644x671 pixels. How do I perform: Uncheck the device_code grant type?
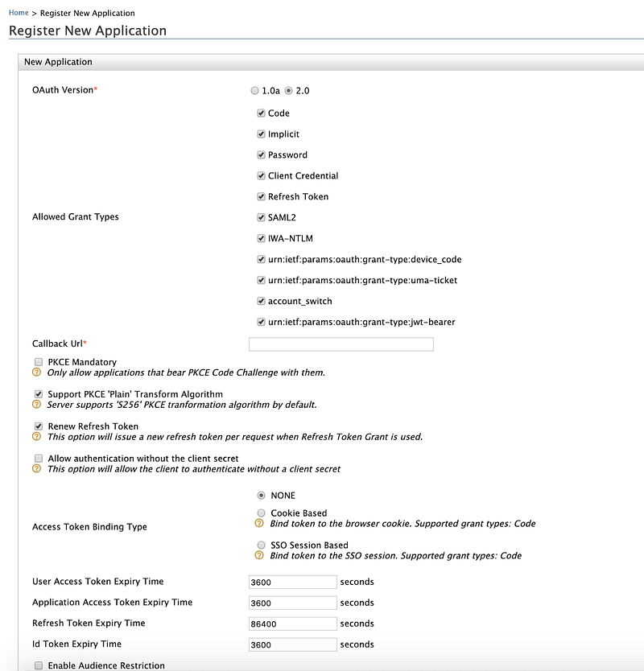[261, 259]
